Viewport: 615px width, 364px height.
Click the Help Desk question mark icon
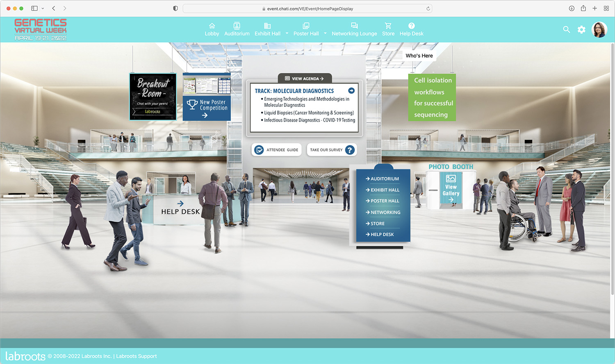(411, 26)
